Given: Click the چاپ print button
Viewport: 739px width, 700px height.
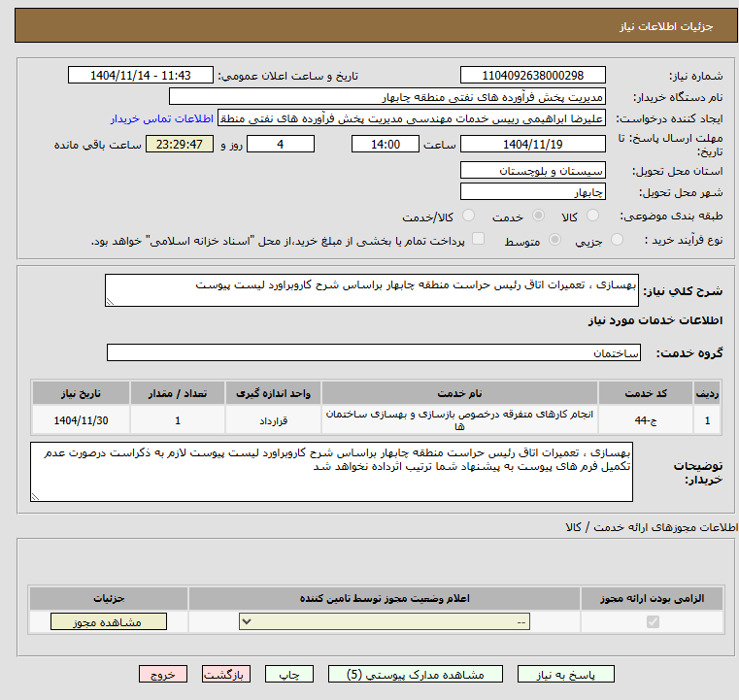Looking at the screenshot, I should pyautogui.click(x=289, y=674).
